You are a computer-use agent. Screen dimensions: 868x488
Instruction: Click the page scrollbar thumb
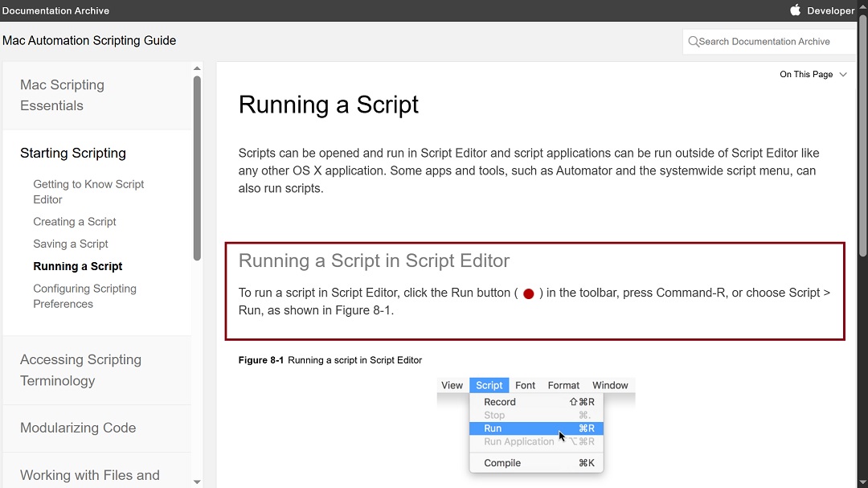pyautogui.click(x=862, y=136)
